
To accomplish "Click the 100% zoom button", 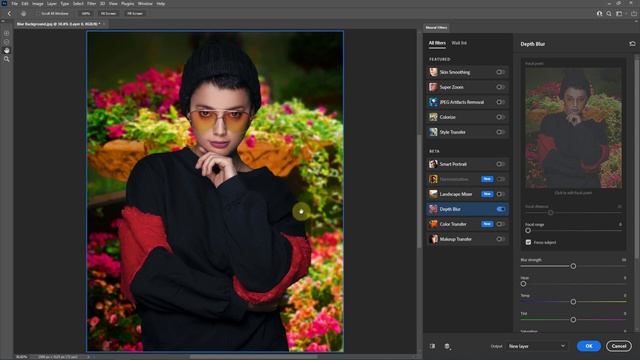I will (x=85, y=13).
